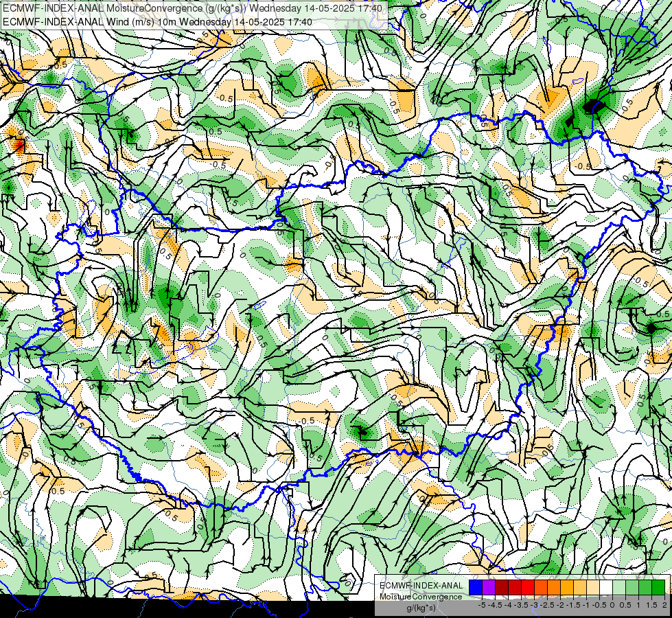Select the pale peach swatch before -0.5
Viewport: 672px width, 618px height.
point(593,588)
